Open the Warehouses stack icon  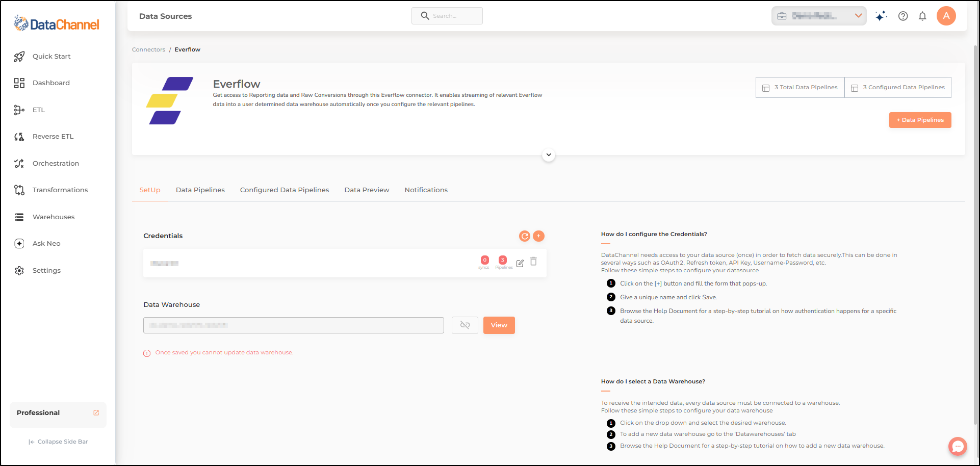[x=19, y=217]
